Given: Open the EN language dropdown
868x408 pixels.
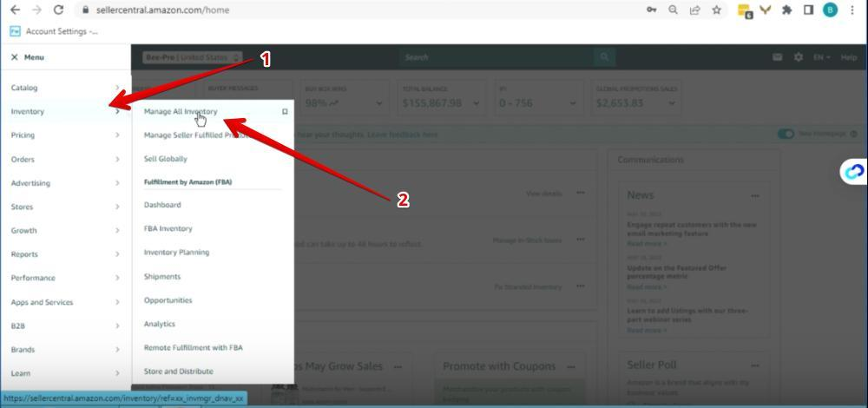Looking at the screenshot, I should coord(821,57).
